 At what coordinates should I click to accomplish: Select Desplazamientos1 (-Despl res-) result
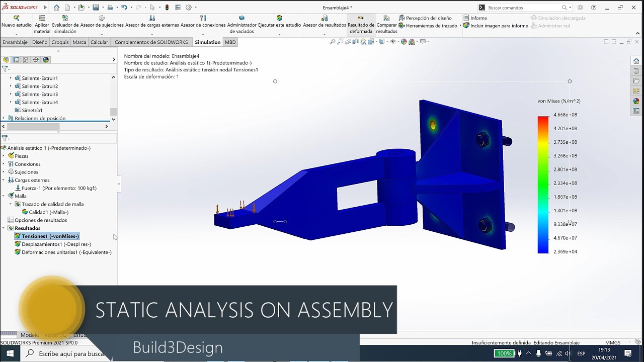coord(53,244)
